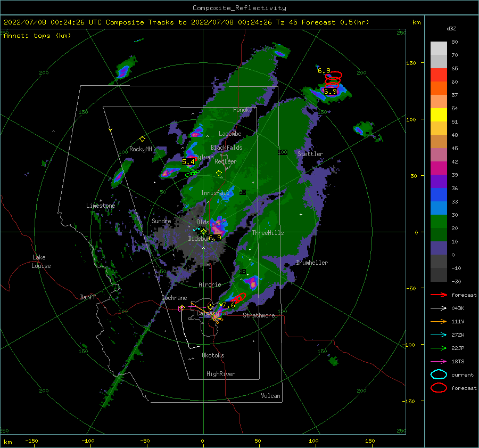The width and height of the screenshot is (479, 448).
Task: Click the 6.9 storm label near Didsbury
Action: 215,238
